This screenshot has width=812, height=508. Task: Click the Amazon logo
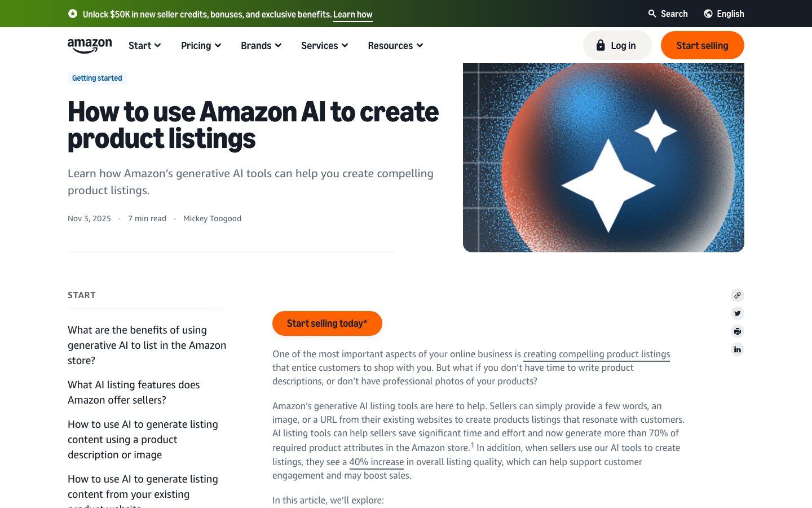click(x=90, y=46)
